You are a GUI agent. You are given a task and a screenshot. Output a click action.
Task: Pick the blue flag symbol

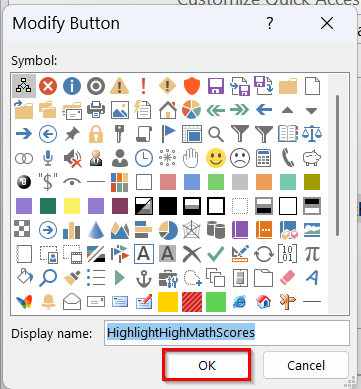coord(168,134)
